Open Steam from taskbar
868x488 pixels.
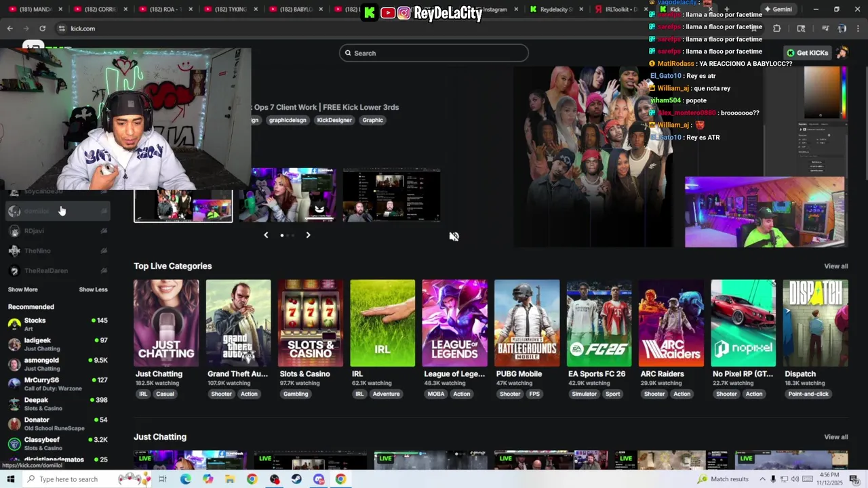pos(296,479)
